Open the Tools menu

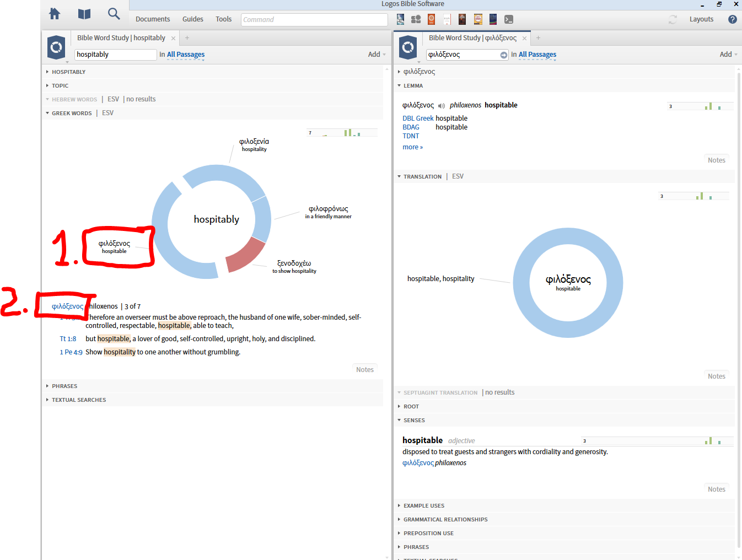click(223, 19)
